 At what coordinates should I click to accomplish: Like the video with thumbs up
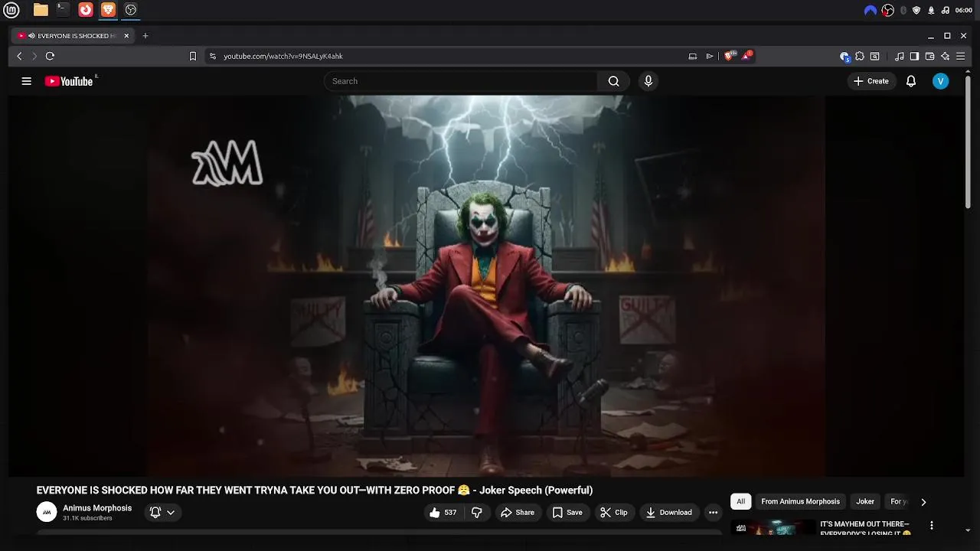443,513
